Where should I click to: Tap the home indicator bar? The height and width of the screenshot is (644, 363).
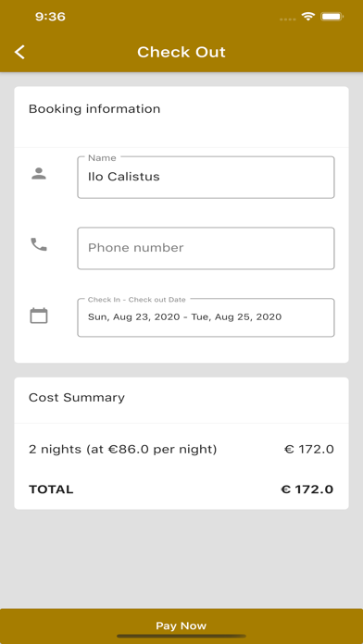coord(181,637)
